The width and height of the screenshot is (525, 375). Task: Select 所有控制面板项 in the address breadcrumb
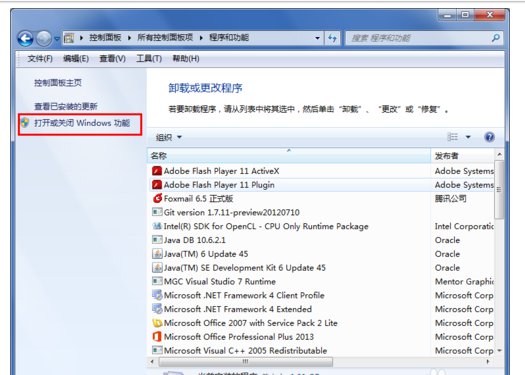click(165, 38)
